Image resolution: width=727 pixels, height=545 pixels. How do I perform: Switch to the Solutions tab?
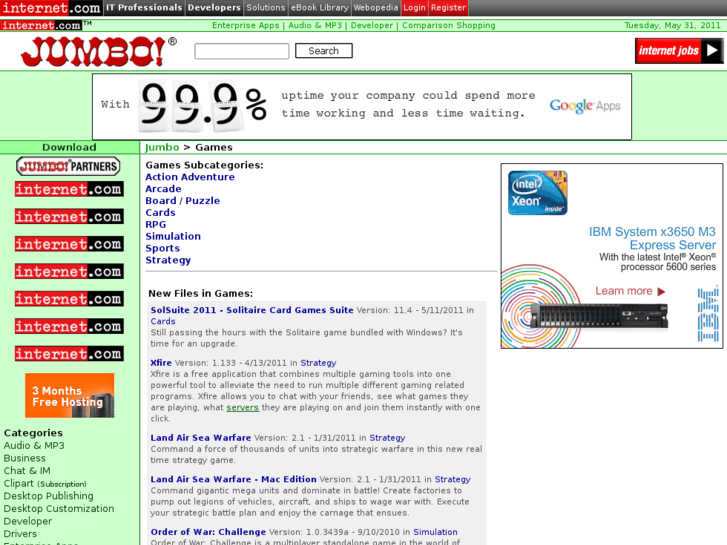click(266, 7)
